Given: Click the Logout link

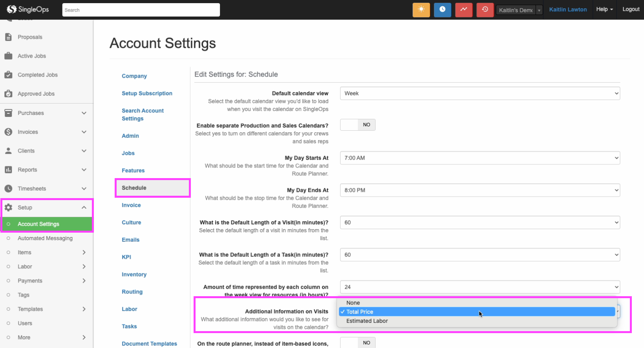Looking at the screenshot, I should tap(631, 9).
